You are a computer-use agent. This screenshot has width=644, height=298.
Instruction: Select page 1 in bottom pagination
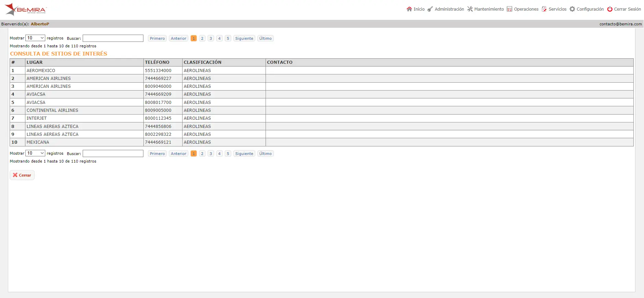pyautogui.click(x=194, y=154)
